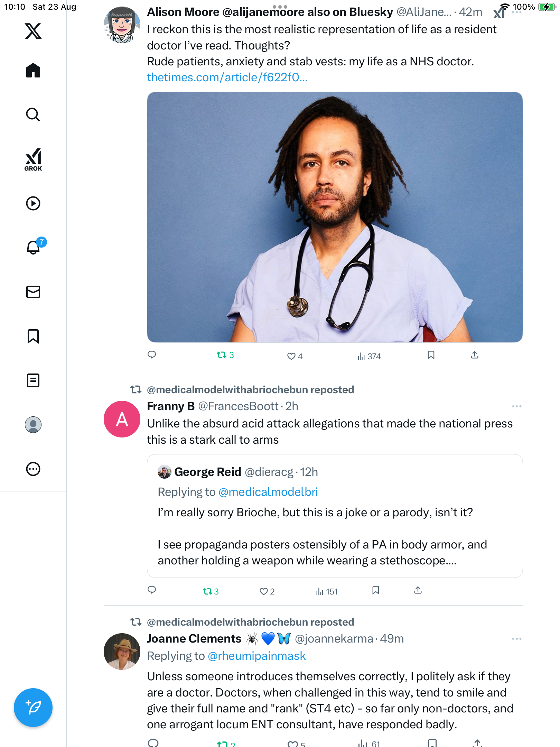
Task: Go to the Home feed
Action: pyautogui.click(x=33, y=71)
